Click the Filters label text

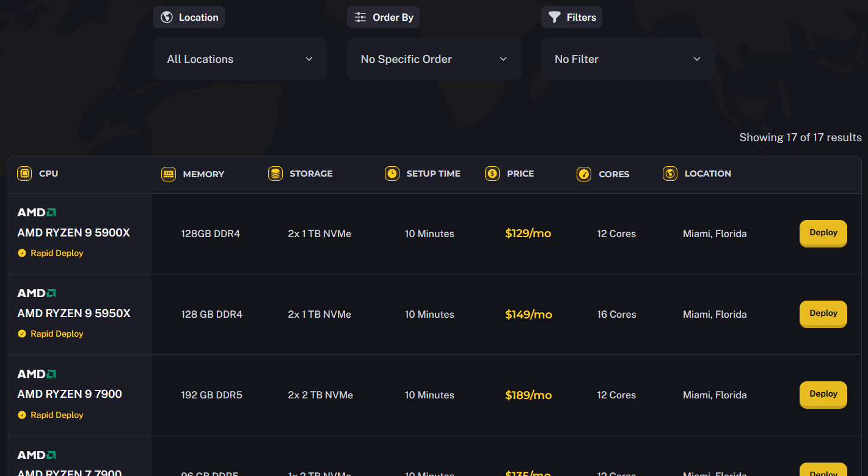point(582,17)
